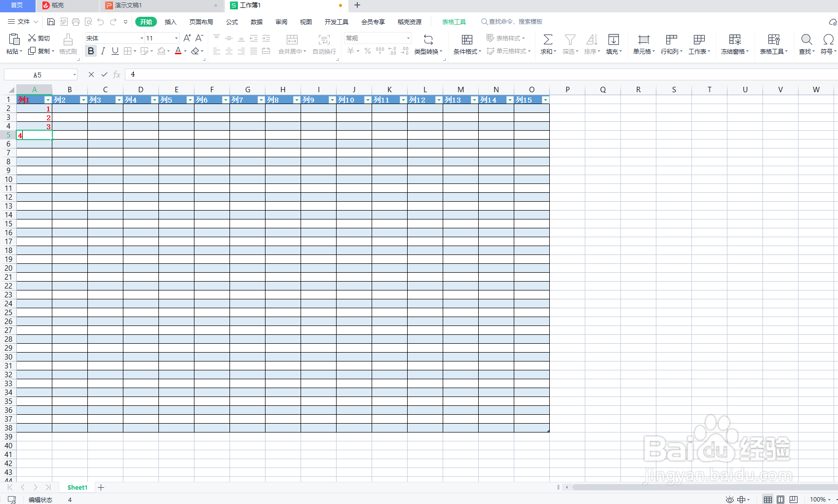
Task: Click the Worksheet (工作表) icon
Action: [x=699, y=39]
